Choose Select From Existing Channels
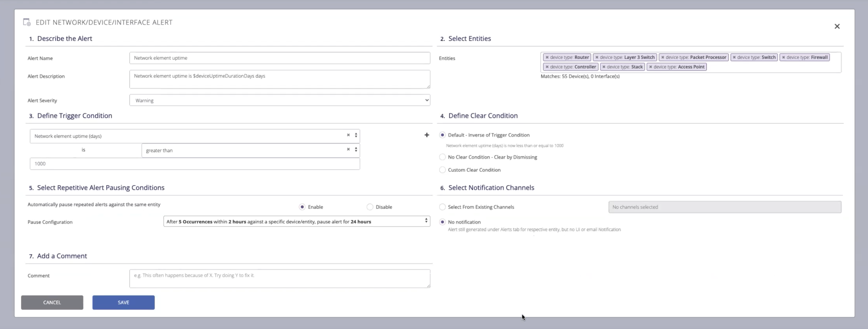Image resolution: width=868 pixels, height=329 pixels. pyautogui.click(x=443, y=207)
